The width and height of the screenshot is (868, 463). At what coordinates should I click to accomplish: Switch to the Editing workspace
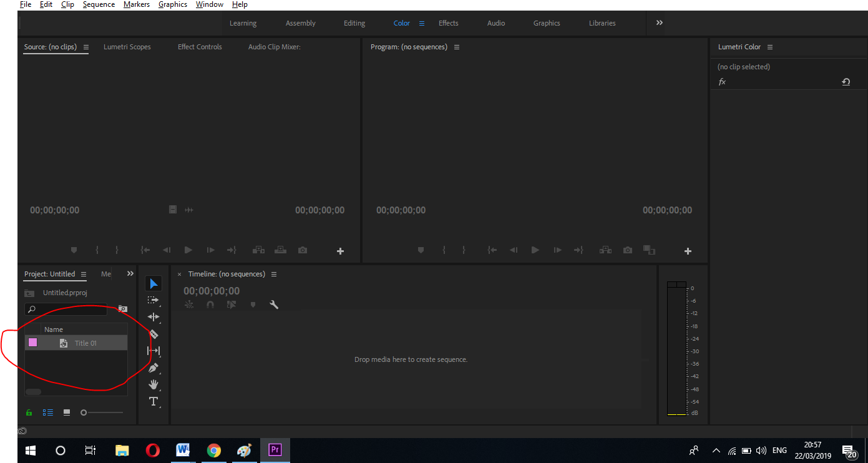coord(354,22)
